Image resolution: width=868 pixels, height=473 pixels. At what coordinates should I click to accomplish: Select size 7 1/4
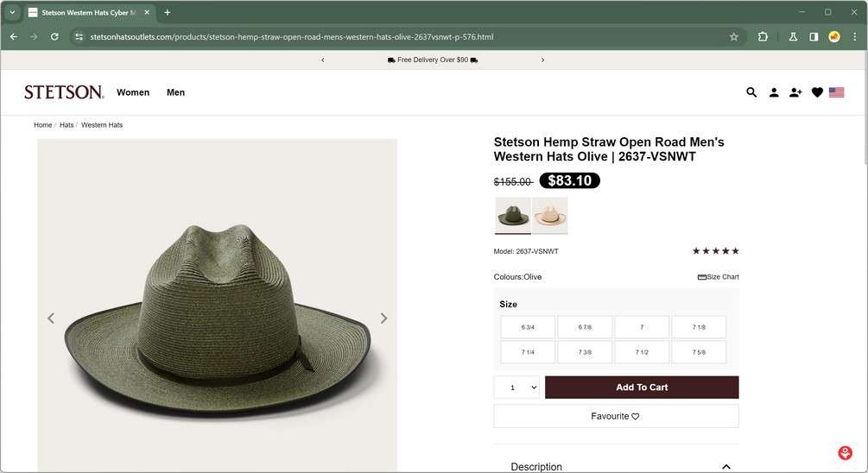pos(528,352)
